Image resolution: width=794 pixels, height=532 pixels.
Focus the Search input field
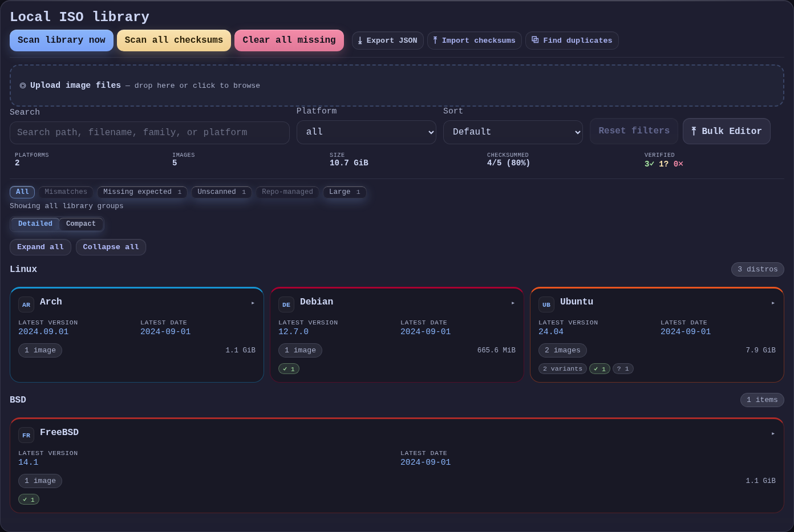point(149,133)
